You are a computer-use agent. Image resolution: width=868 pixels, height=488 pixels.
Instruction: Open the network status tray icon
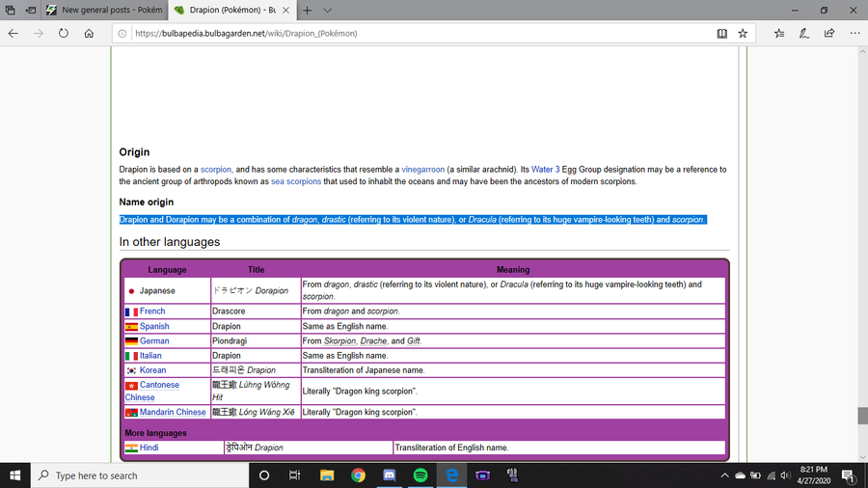coord(772,475)
